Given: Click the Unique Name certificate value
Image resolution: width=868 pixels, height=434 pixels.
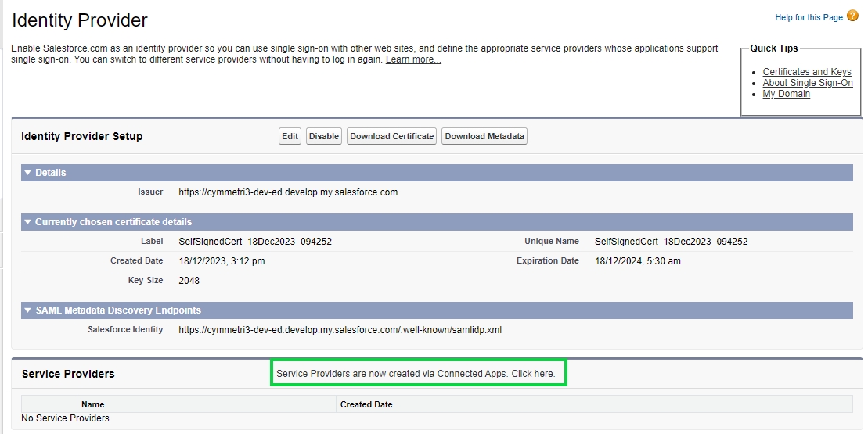Looking at the screenshot, I should tap(671, 242).
